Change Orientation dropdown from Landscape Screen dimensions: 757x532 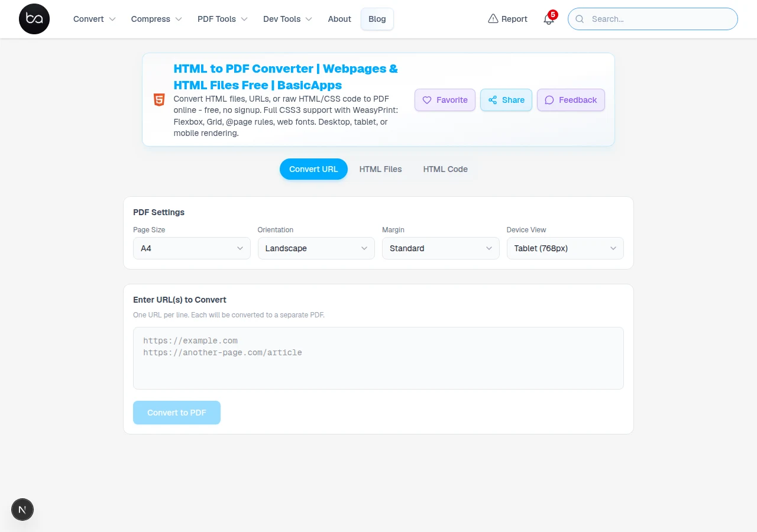316,248
